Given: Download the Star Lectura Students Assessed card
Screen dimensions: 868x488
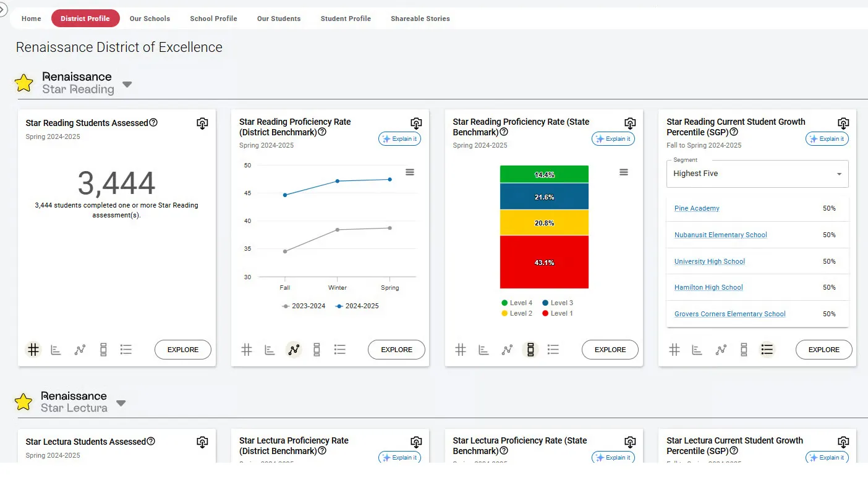Looking at the screenshot, I should coord(202,442).
